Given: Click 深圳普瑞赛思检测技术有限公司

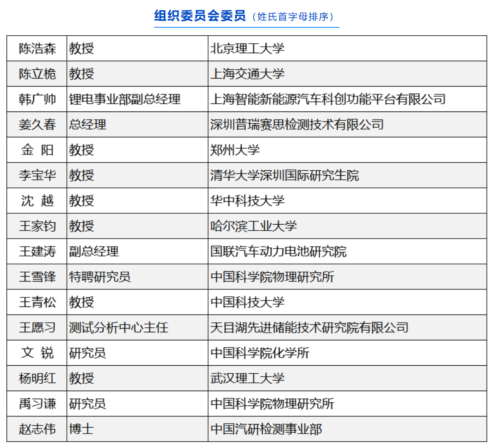Looking at the screenshot, I should point(297,125).
